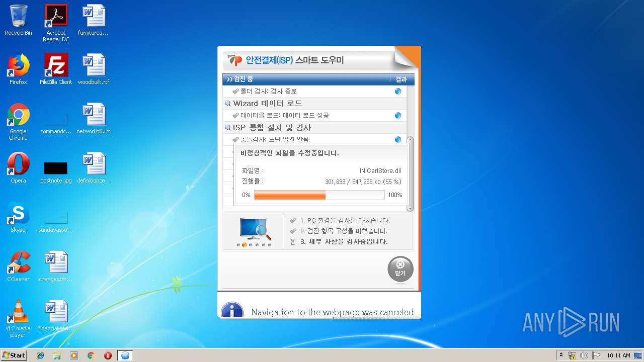Show hidden system tray icons
Screen dimensions: 644x362
click(x=561, y=355)
